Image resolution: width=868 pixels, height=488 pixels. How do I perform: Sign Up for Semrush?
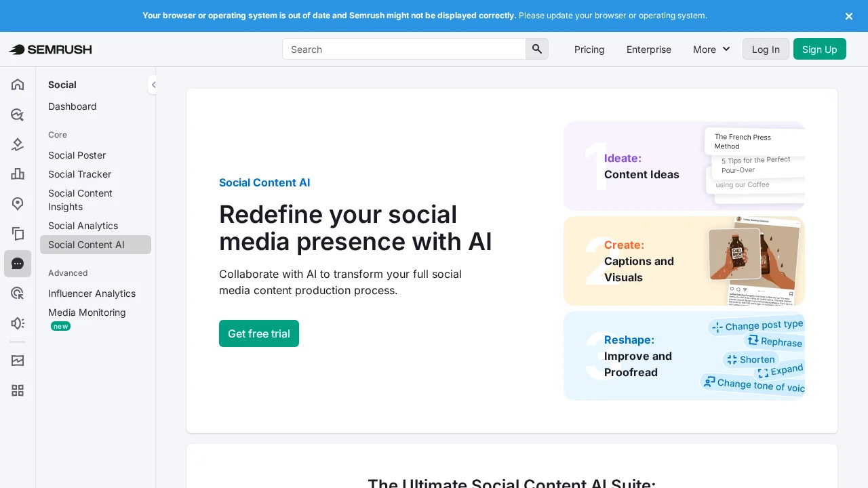[x=819, y=49]
